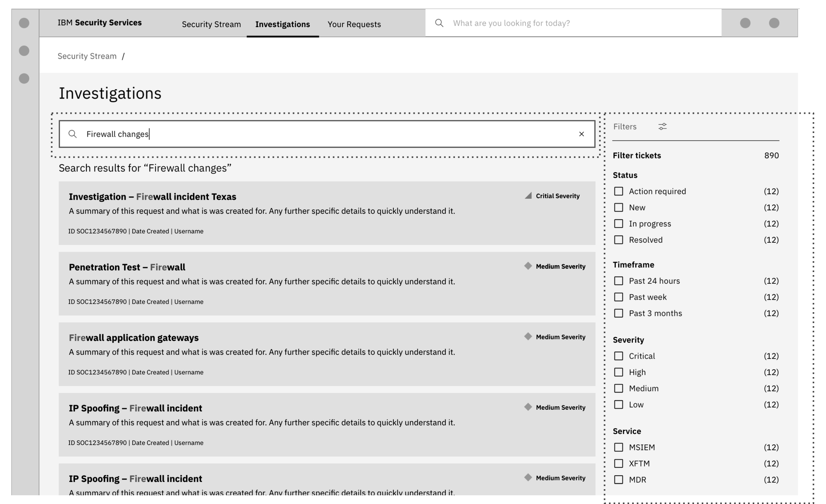Click the Timeframe filter group heading
Screen dimensions: 826x504
pyautogui.click(x=633, y=265)
